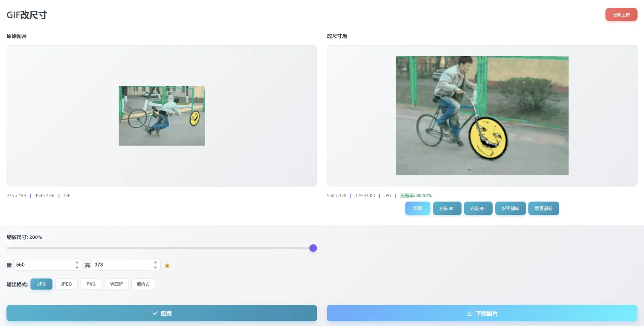Select 原格式 original format option
This screenshot has height=326, width=644.
143,284
